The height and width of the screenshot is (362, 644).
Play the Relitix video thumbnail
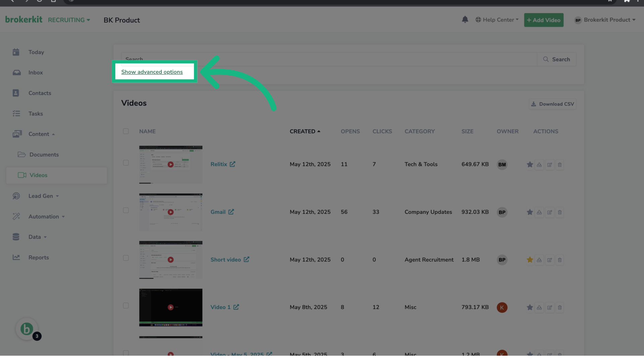[x=171, y=165]
